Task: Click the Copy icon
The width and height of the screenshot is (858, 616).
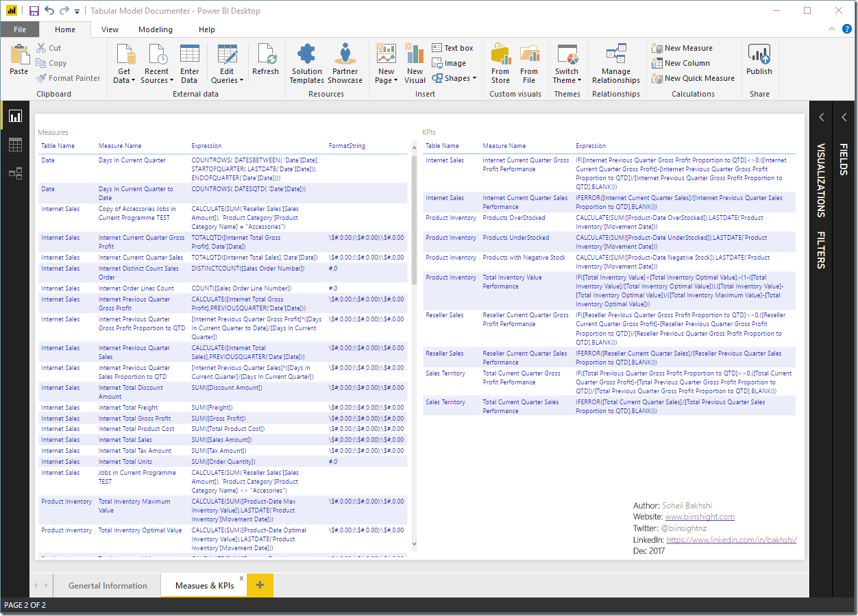Action: point(41,63)
